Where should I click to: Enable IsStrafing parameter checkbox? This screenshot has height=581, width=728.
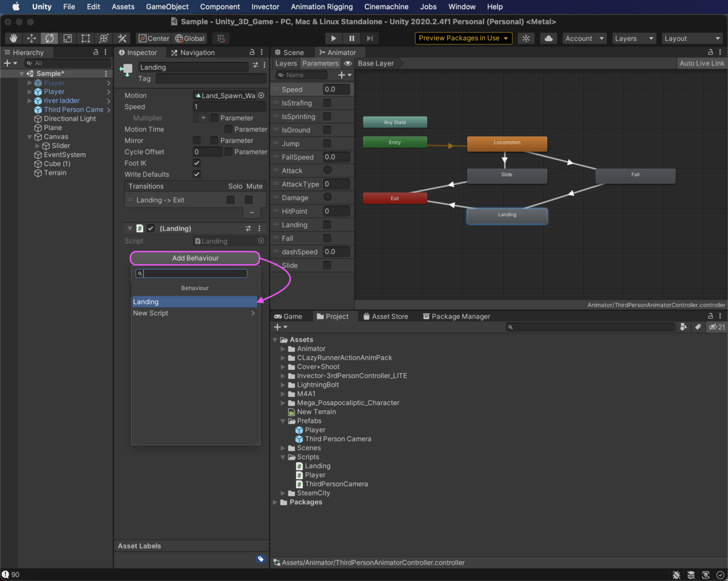(x=327, y=103)
